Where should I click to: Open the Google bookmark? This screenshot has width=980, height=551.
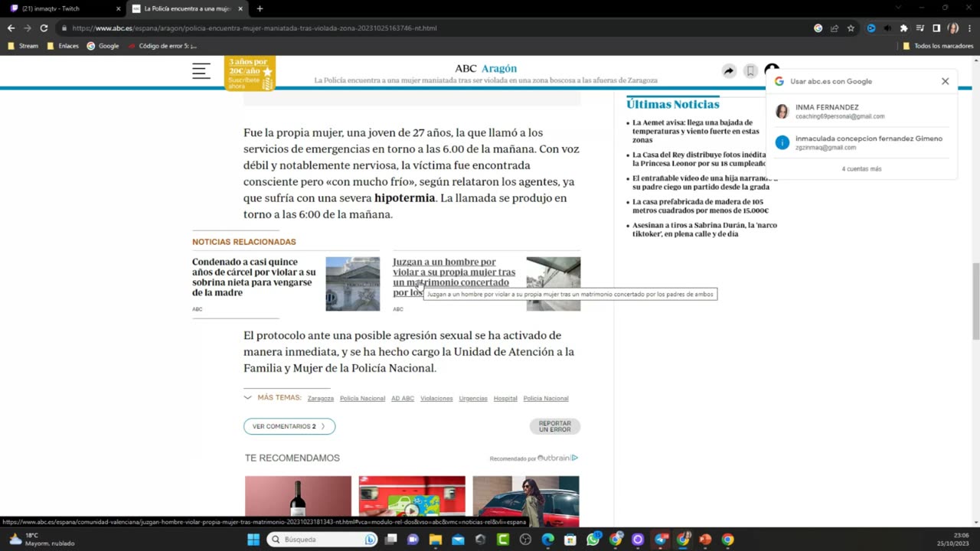click(103, 46)
